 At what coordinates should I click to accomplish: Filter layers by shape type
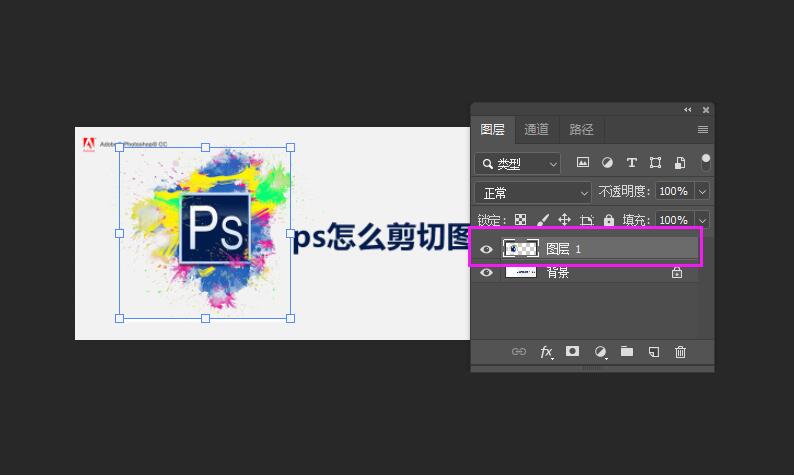click(x=655, y=163)
